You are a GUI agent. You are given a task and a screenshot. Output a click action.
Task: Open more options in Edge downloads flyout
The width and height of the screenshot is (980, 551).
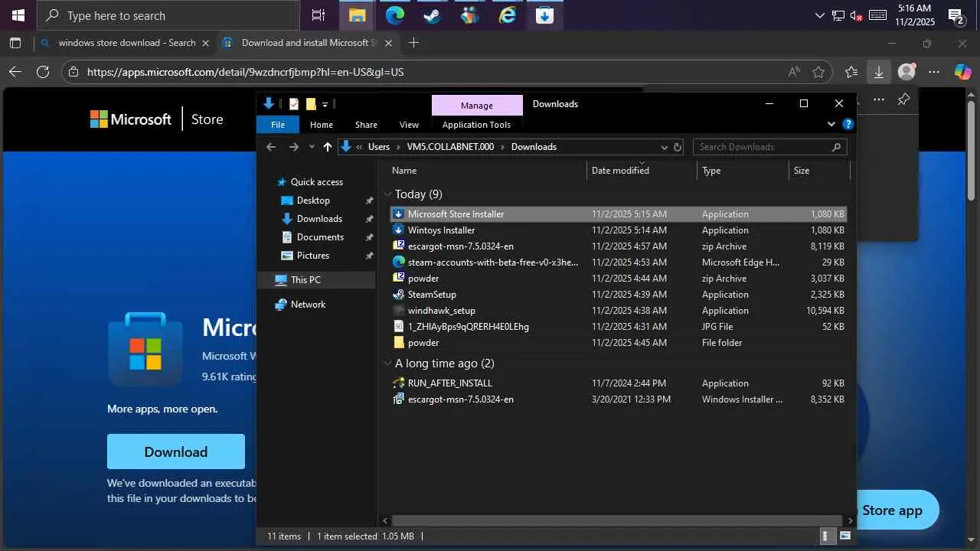[879, 99]
